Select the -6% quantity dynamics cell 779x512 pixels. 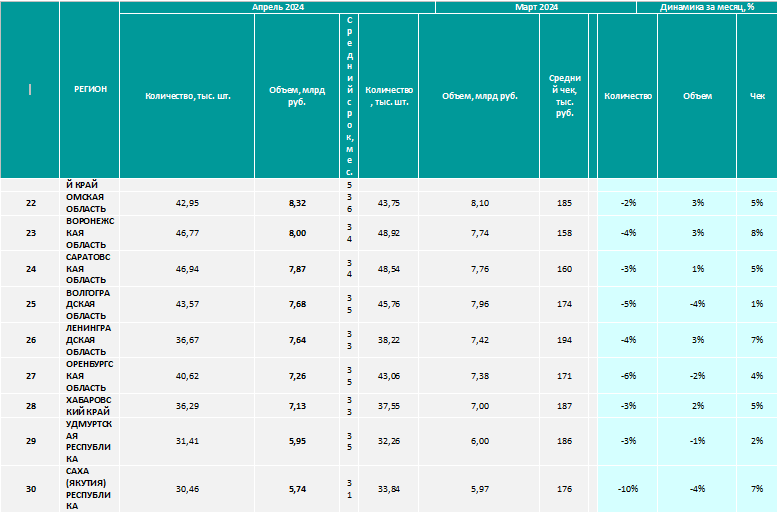628,376
